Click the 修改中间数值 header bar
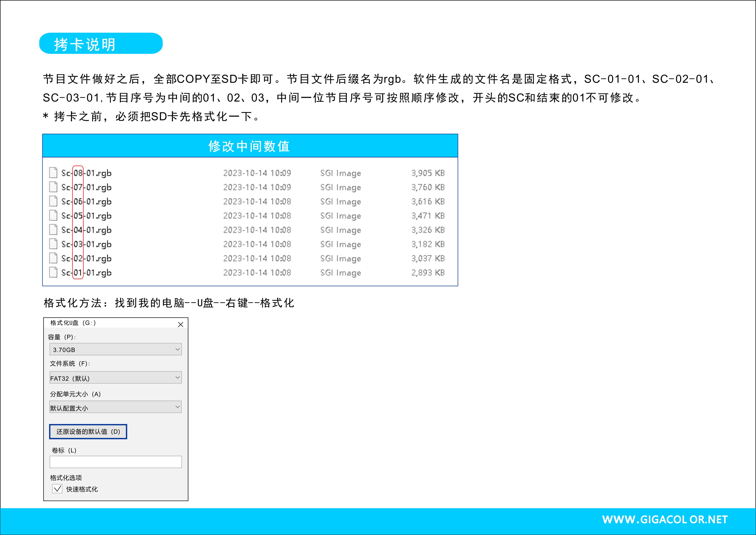The image size is (756, 535). (250, 146)
